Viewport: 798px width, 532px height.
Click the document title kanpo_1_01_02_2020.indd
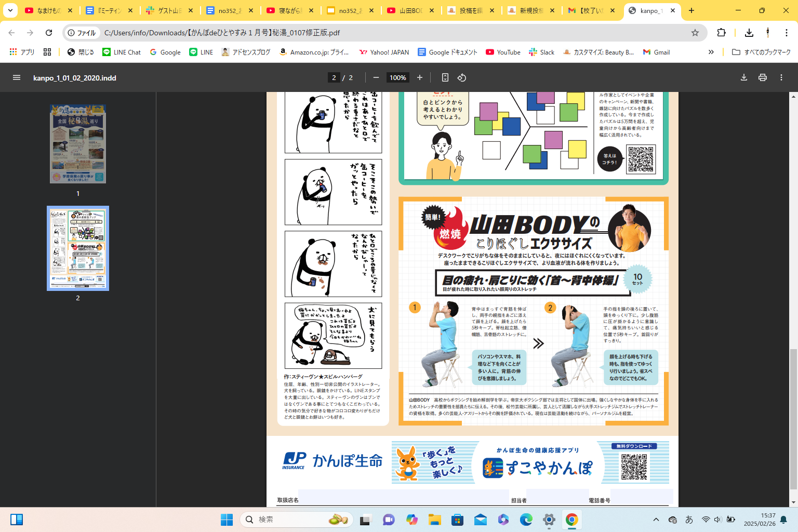(75, 78)
